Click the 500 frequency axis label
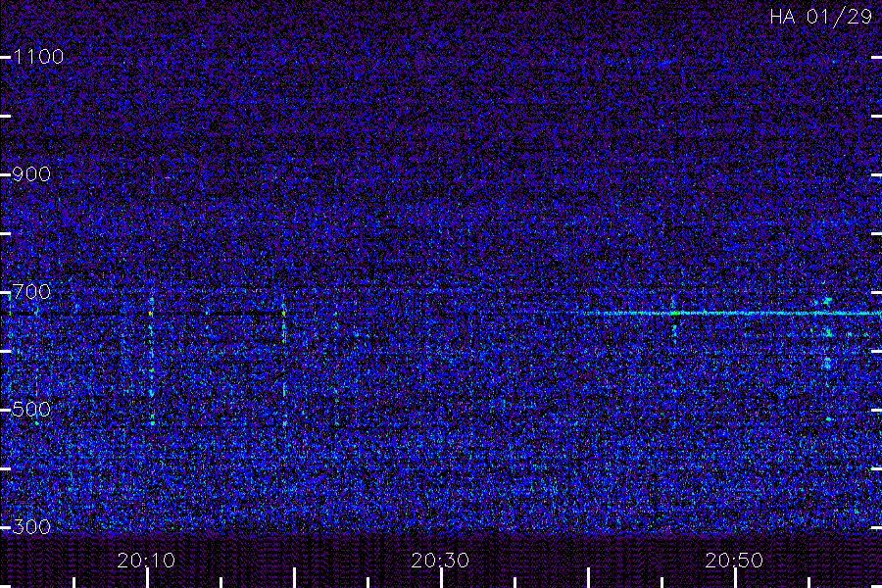 (x=31, y=409)
